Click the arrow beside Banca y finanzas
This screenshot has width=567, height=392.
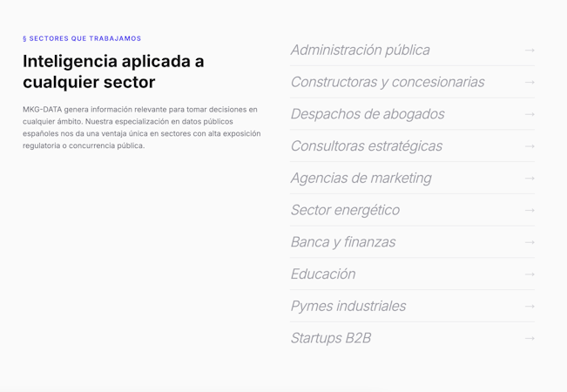click(530, 242)
